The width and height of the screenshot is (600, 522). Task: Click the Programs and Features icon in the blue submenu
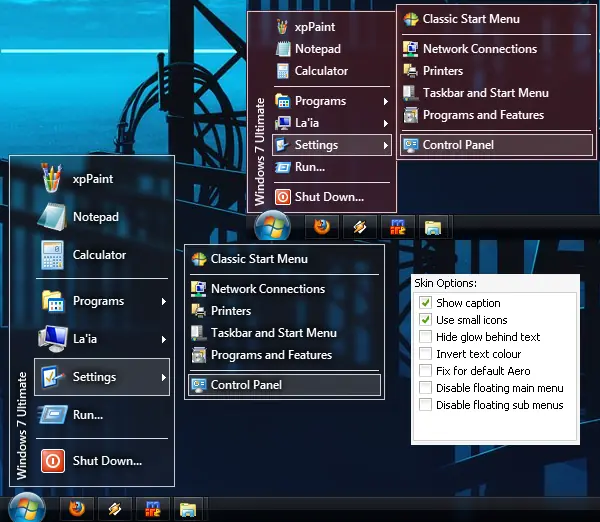199,355
